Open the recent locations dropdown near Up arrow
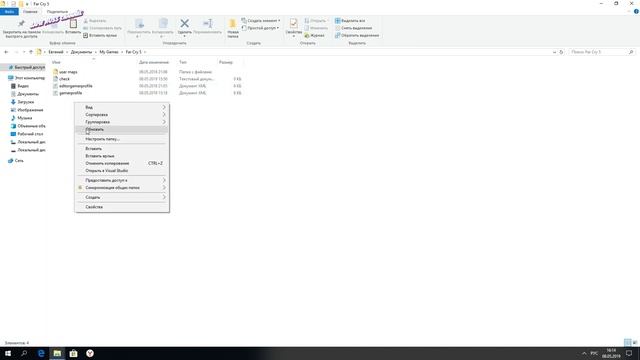 click(24, 52)
